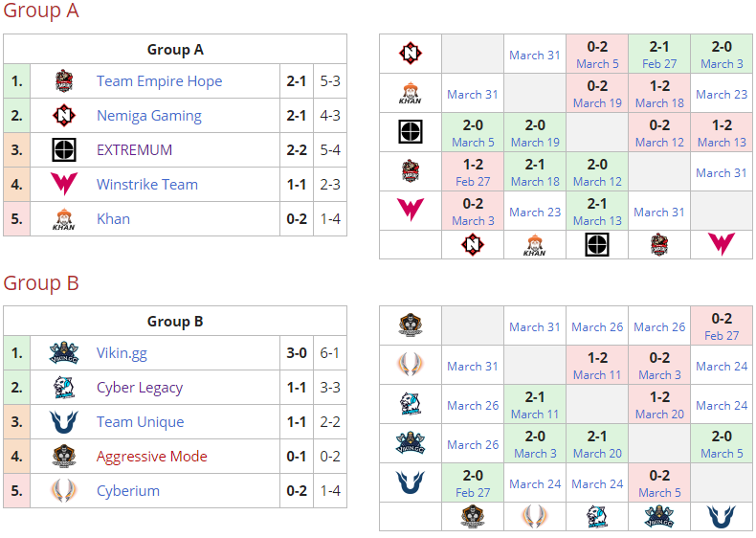Click Winstrike Team logo in standings table

point(64,185)
